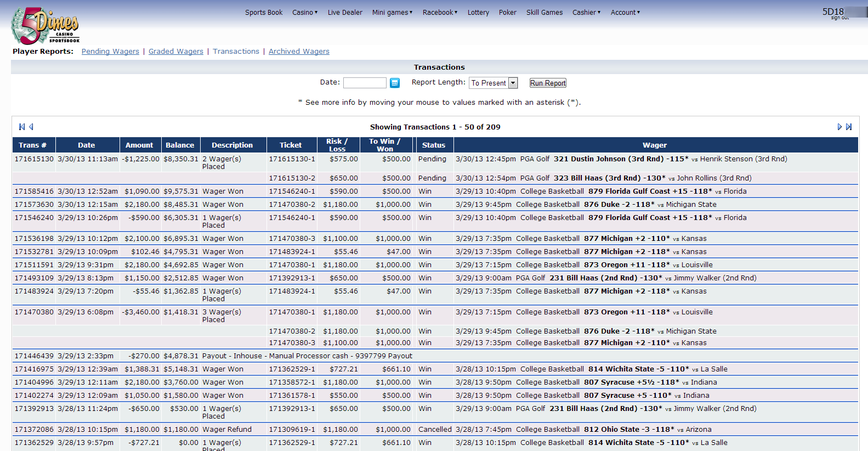868x451 pixels.
Task: Click the Ticket column header
Action: [x=291, y=145]
